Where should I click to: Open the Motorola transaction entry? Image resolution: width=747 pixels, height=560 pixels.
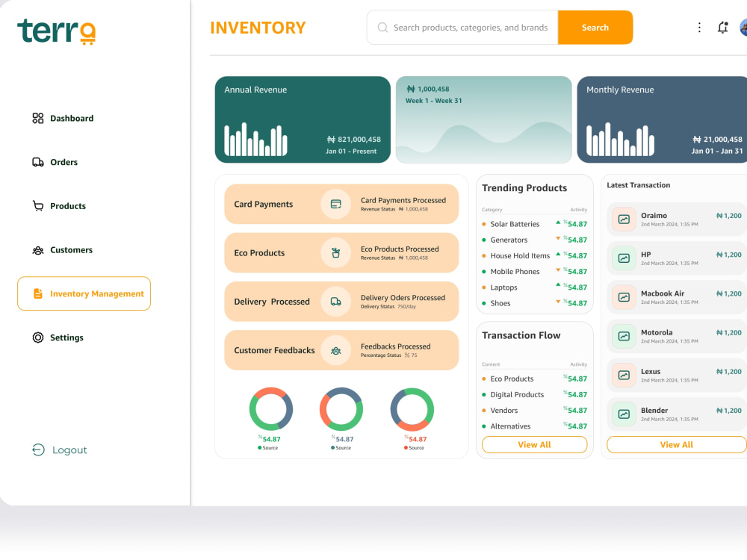click(x=677, y=336)
